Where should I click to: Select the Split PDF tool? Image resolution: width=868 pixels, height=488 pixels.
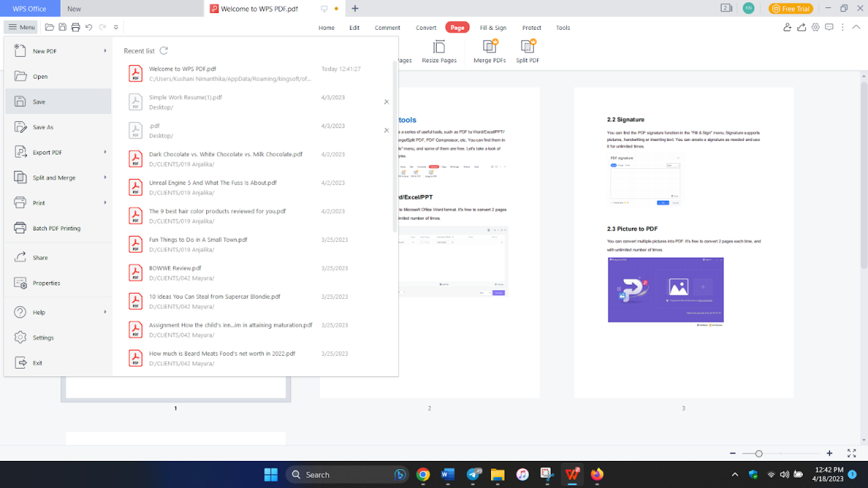click(x=527, y=50)
